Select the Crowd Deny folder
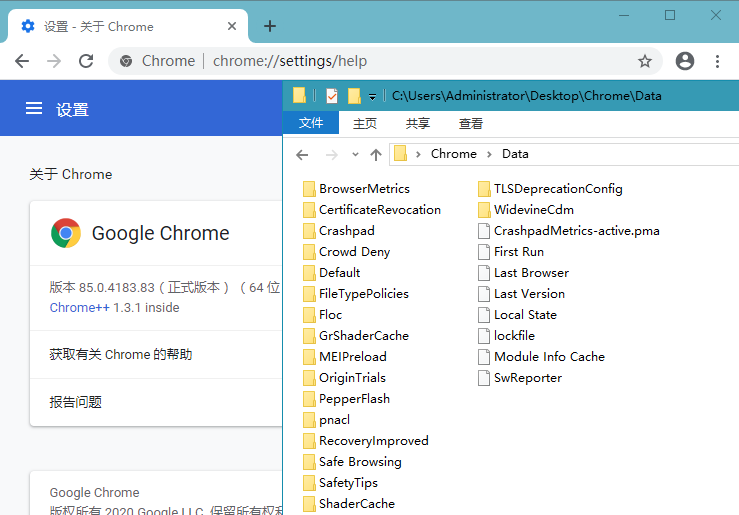This screenshot has width=739, height=515. 347,252
